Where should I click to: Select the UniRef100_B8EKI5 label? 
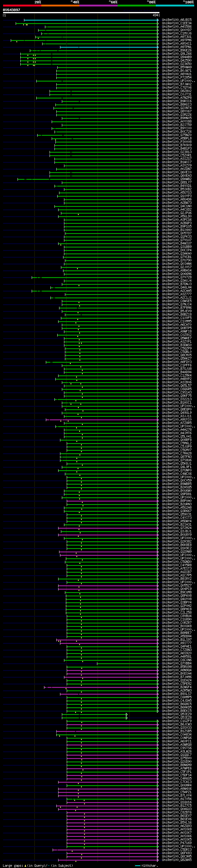point(177,711)
